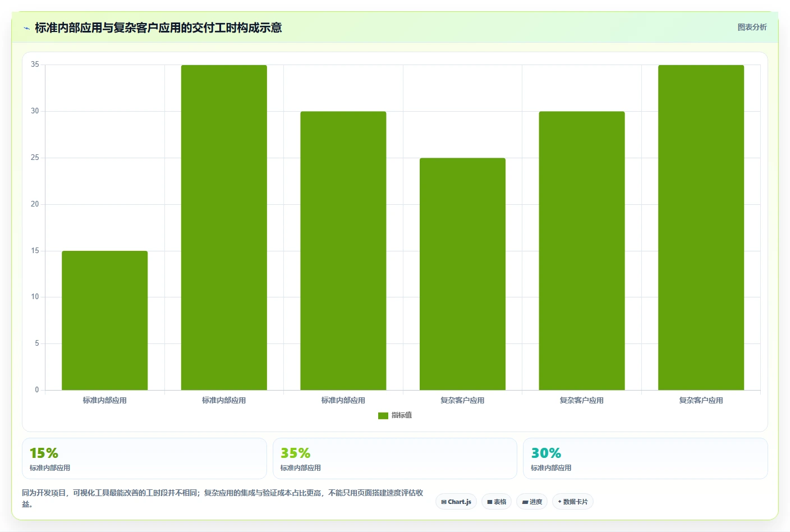The width and height of the screenshot is (790, 532).
Task: Click the y-axis tick label 10
Action: (35, 297)
